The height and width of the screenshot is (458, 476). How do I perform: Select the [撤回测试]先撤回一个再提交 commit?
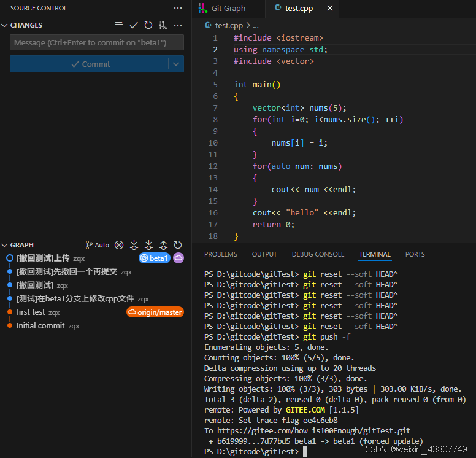96,272
